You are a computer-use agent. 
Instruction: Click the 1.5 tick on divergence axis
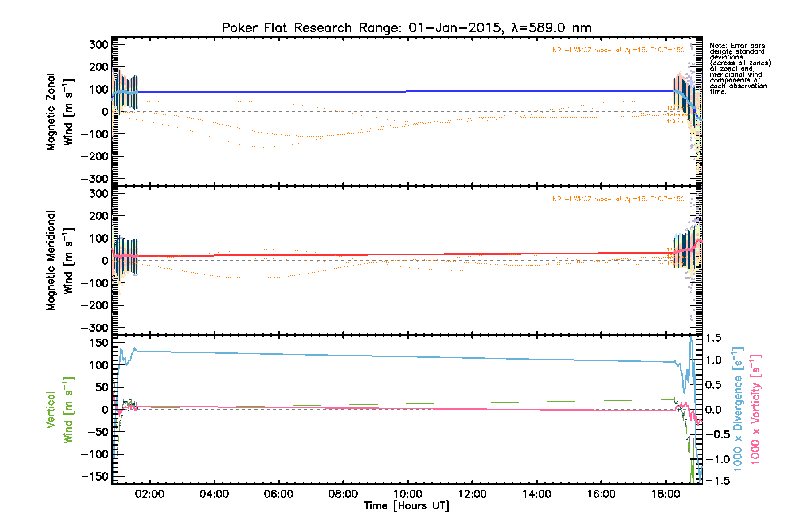pyautogui.click(x=714, y=338)
